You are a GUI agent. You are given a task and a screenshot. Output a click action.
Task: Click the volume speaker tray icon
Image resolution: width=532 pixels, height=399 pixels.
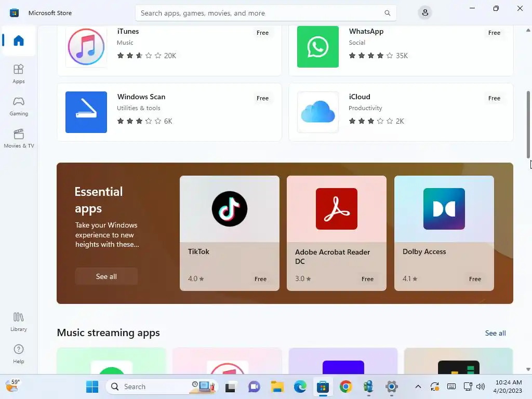tap(481, 387)
